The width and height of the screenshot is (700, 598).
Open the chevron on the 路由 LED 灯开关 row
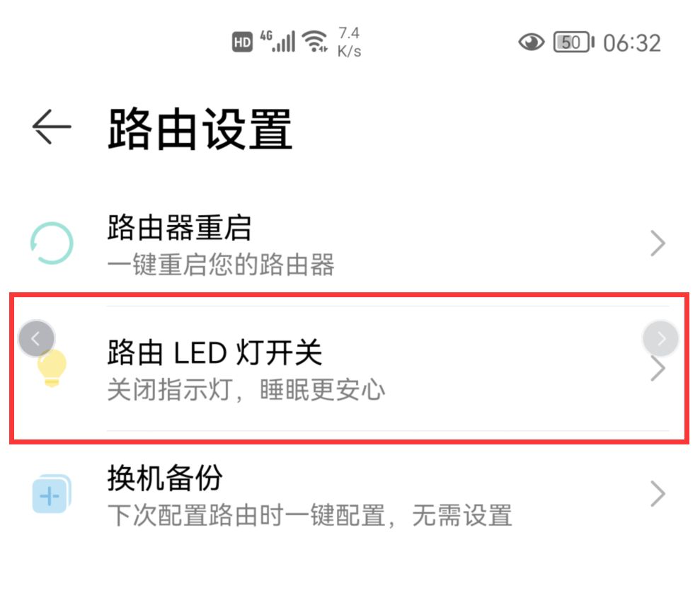tap(658, 369)
